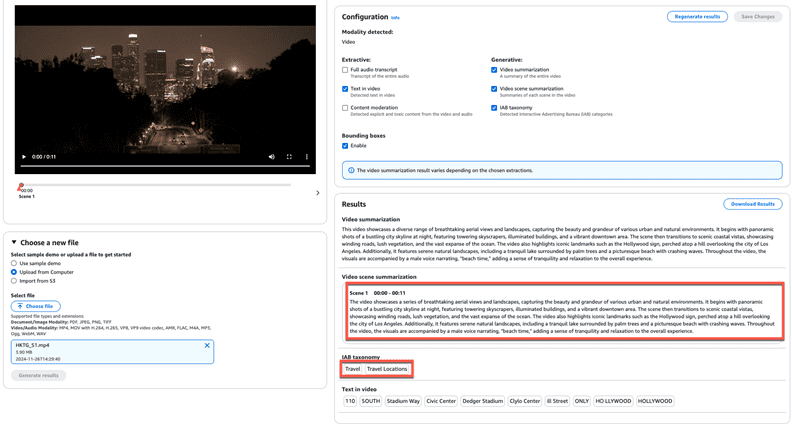
Task: Enable Content moderation checkbox
Action: [x=345, y=108]
